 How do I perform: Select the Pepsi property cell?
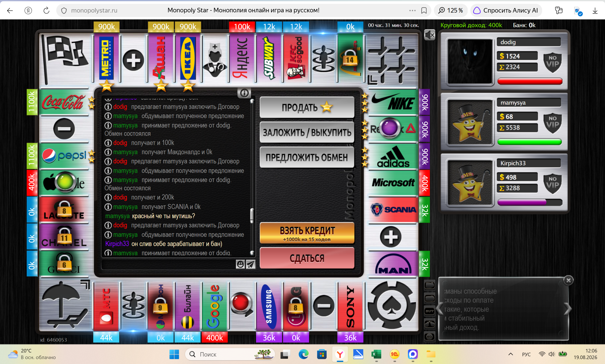64,156
